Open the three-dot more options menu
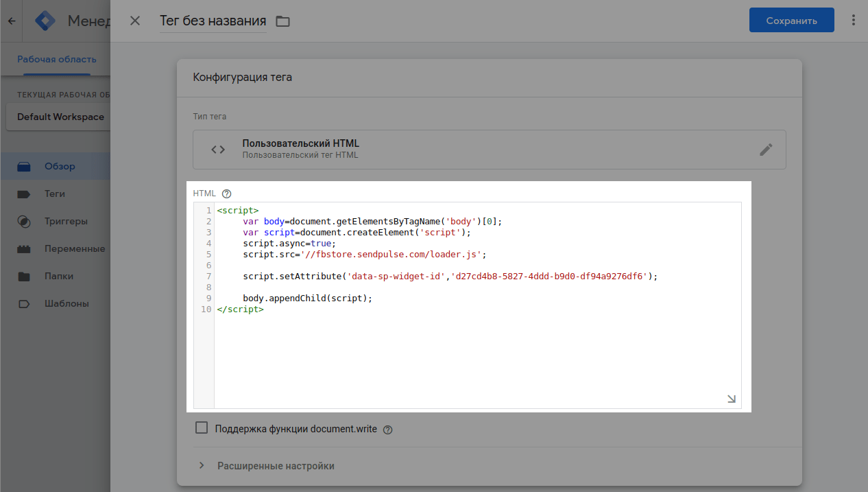The height and width of the screenshot is (492, 868). click(x=854, y=21)
